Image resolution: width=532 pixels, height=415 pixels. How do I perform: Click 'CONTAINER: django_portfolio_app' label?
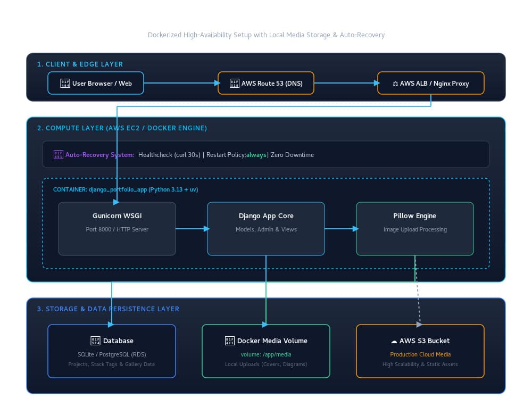126,190
